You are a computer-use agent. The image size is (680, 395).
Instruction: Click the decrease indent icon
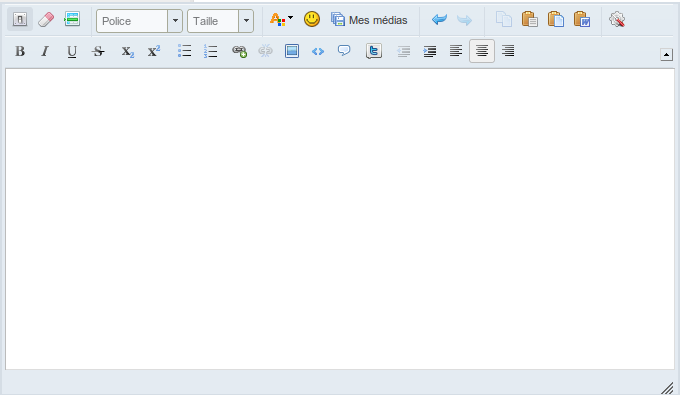tap(404, 52)
